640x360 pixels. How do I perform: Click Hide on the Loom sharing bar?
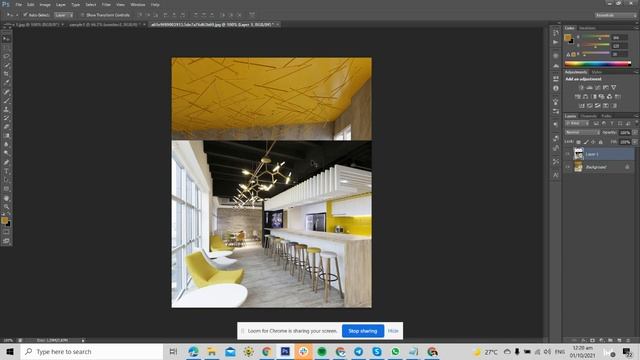click(x=393, y=331)
